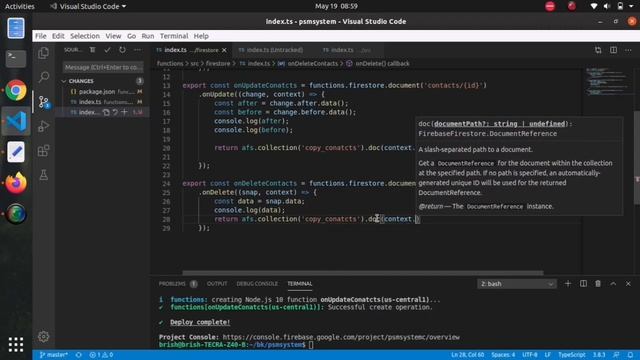Refresh source control changes
640x360 pixels.
pos(122,50)
